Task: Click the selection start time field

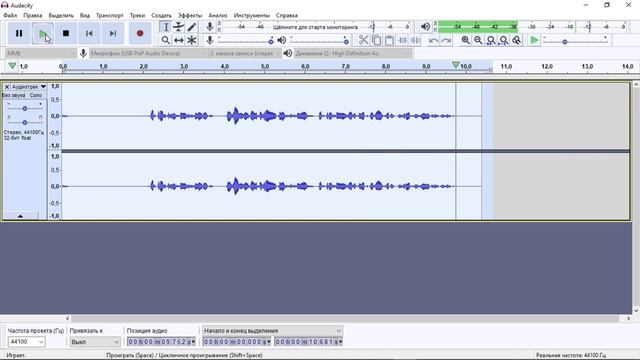Action: tap(237, 342)
